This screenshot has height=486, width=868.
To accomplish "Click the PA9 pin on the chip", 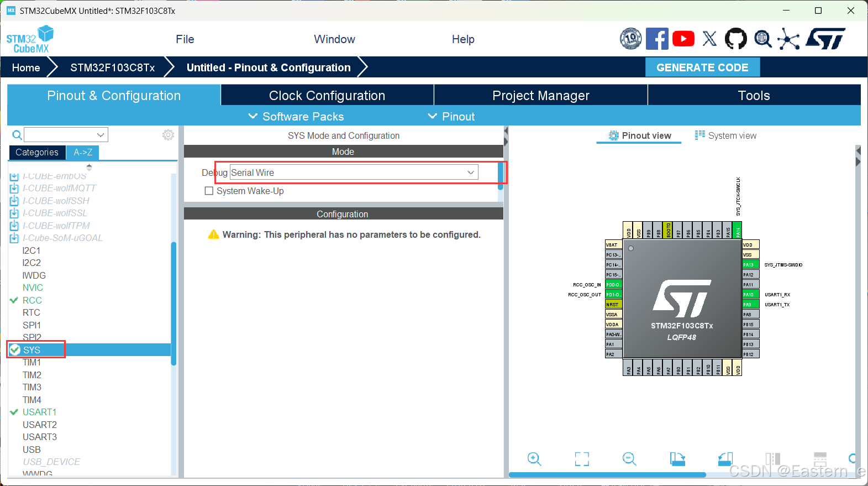I will point(751,305).
